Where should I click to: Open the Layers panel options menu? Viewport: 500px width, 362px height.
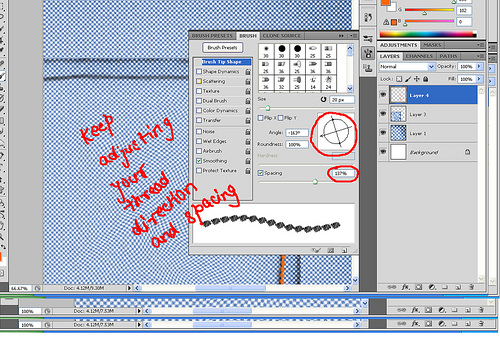[x=480, y=56]
